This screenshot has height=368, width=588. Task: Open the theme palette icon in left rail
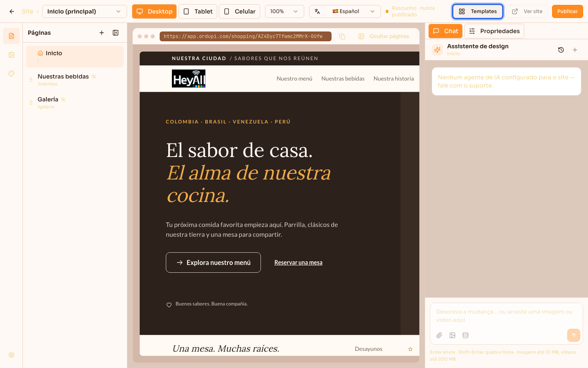[x=11, y=74]
